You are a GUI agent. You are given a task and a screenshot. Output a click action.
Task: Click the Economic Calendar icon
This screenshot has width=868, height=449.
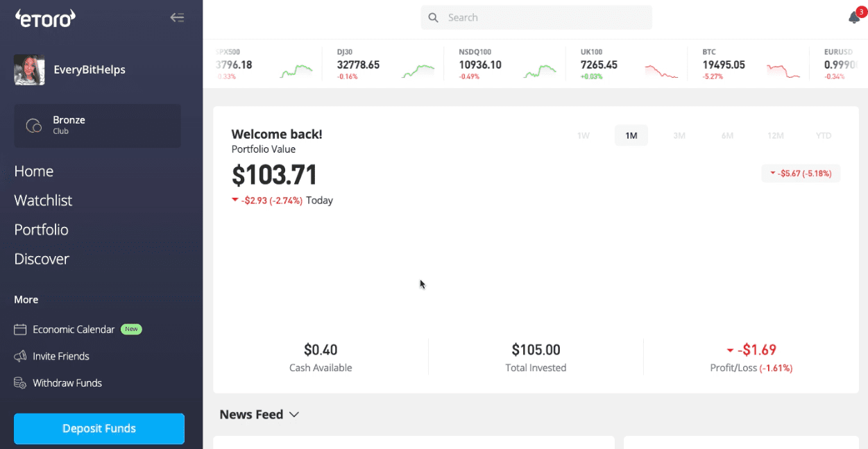click(21, 330)
